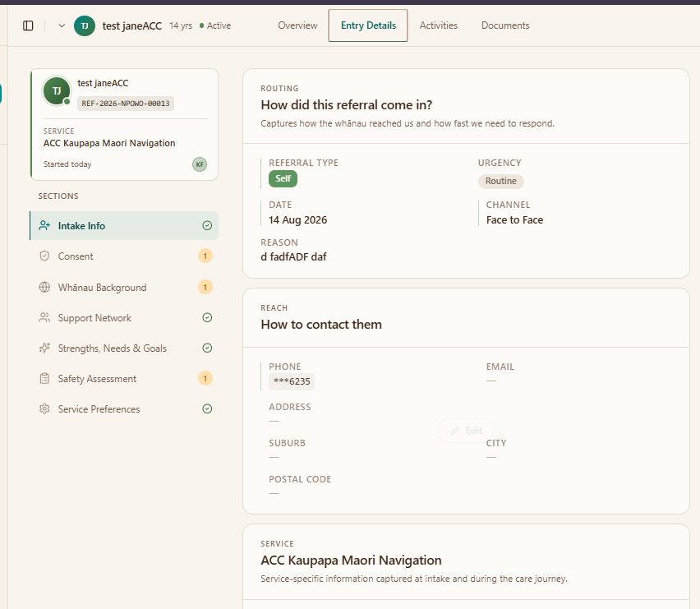The width and height of the screenshot is (700, 609).
Task: Toggle the sidebar panel icon
Action: [28, 26]
